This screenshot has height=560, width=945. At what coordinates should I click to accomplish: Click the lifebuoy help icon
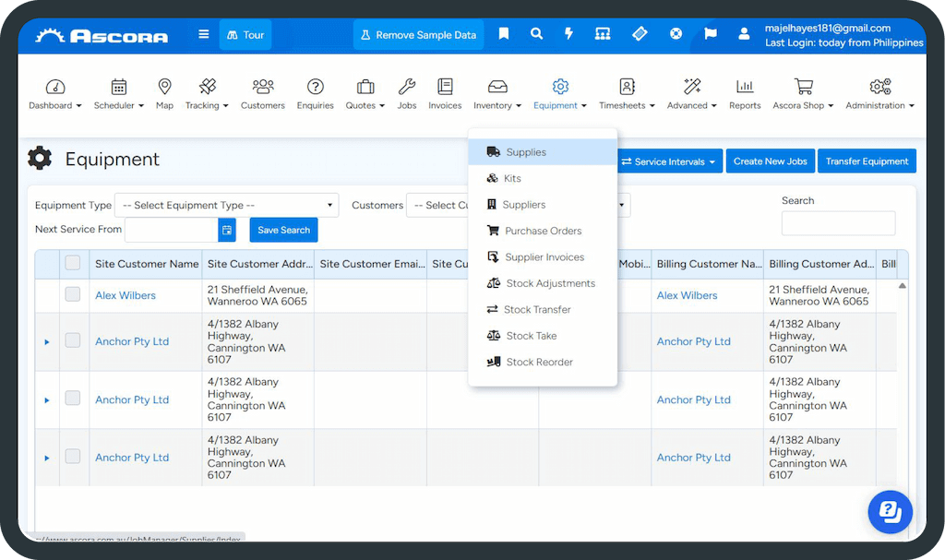coord(676,34)
